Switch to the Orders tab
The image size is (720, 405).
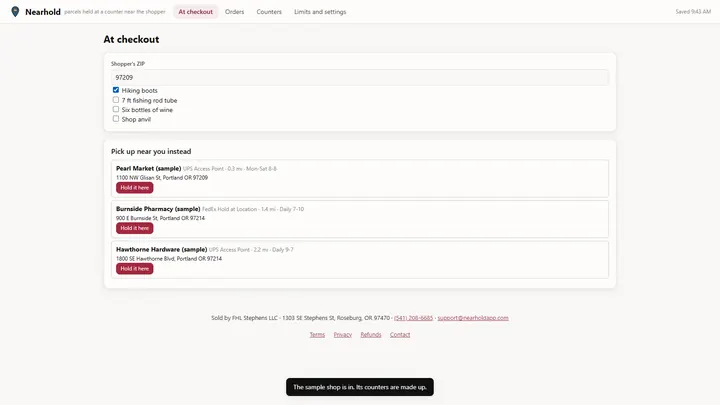[x=234, y=12]
